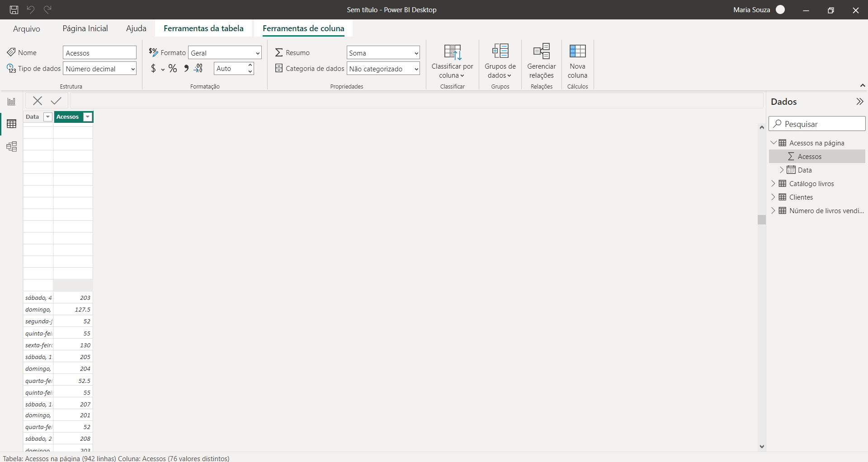Click Pesquisar search field

pos(817,124)
